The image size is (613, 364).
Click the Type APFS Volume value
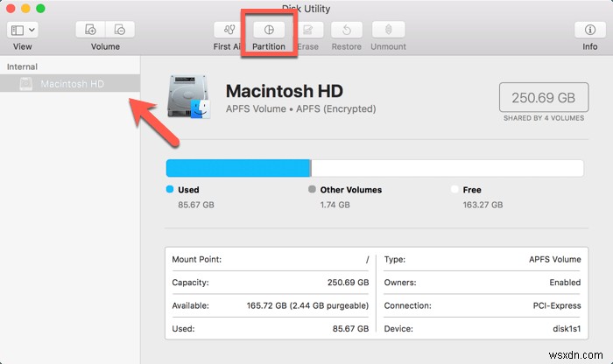(x=554, y=259)
